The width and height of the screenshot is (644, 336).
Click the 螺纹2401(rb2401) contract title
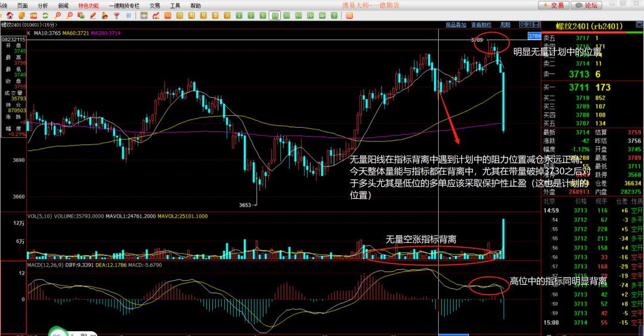(x=589, y=26)
